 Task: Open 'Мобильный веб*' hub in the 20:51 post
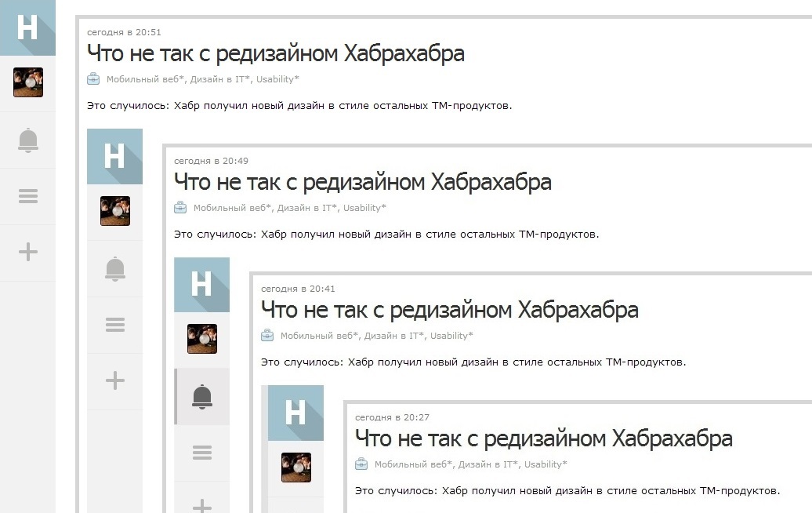point(146,79)
